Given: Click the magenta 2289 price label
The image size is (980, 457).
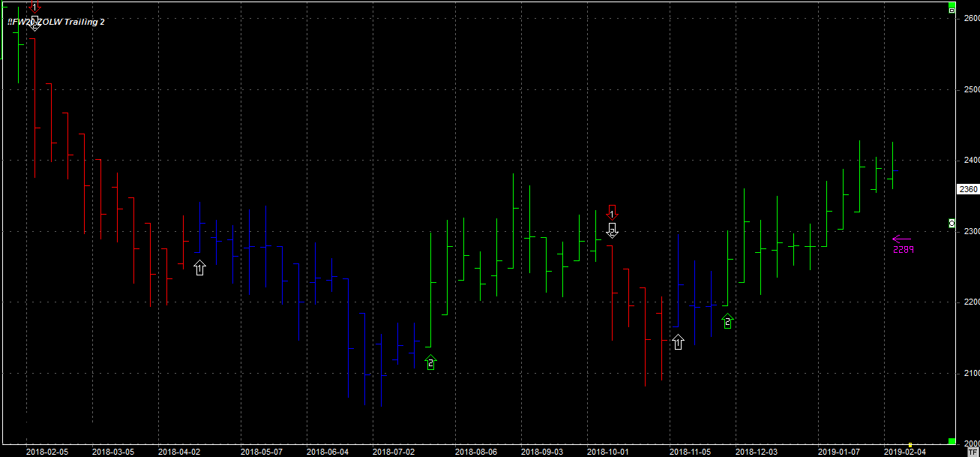Looking at the screenshot, I should [x=903, y=250].
